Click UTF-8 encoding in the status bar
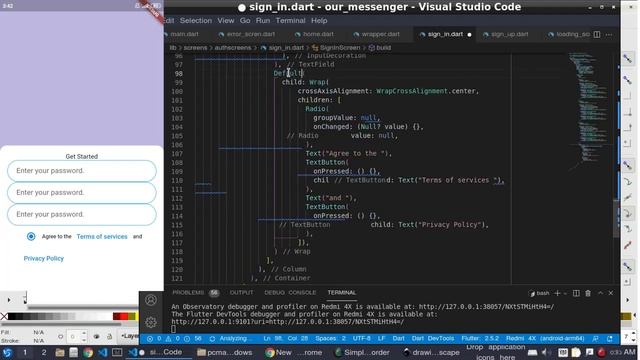Image resolution: width=640 pixels, height=360 pixels. pos(362,339)
